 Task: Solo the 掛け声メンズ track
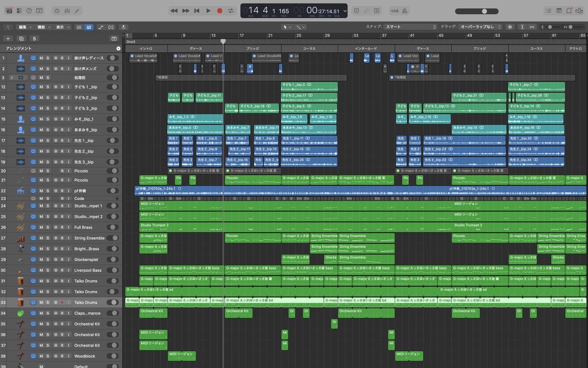click(48, 69)
